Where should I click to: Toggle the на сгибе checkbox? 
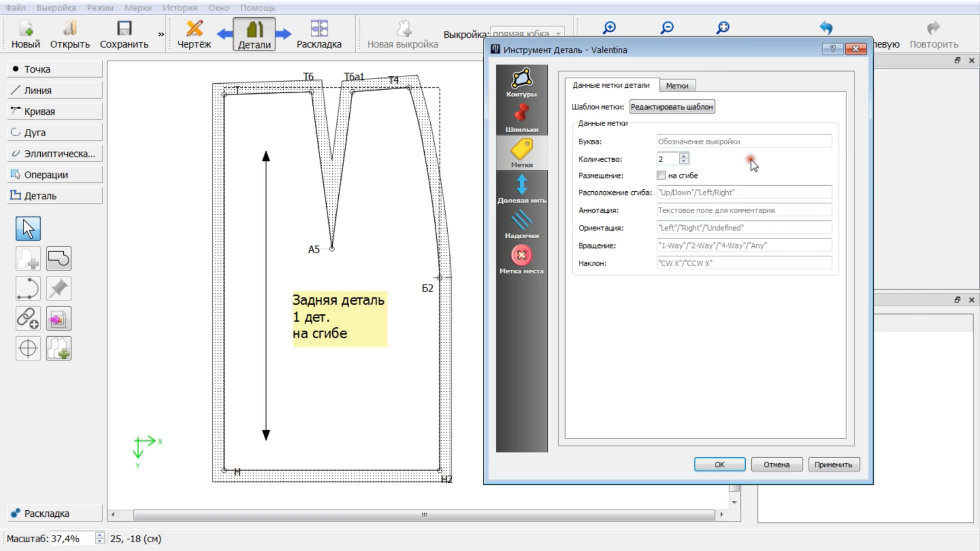click(661, 175)
